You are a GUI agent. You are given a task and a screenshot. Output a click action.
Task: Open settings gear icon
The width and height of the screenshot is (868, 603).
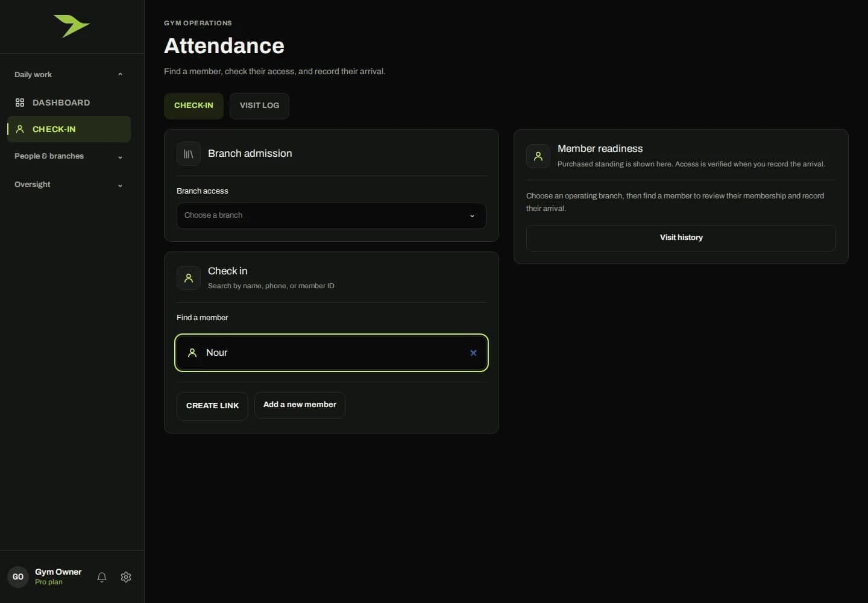(x=126, y=577)
